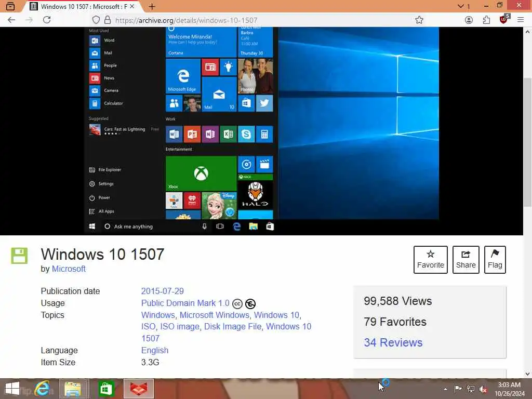Open the tracking protection shield icon

pyautogui.click(x=96, y=20)
